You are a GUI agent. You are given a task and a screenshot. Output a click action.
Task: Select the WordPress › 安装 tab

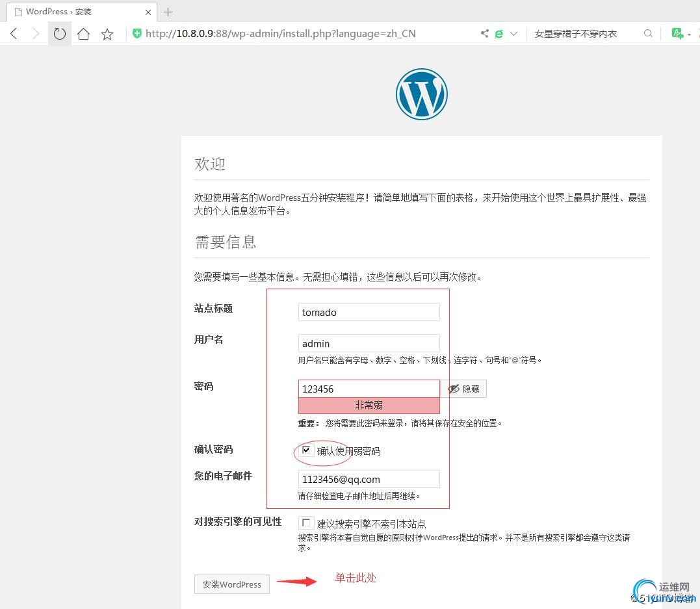click(82, 12)
